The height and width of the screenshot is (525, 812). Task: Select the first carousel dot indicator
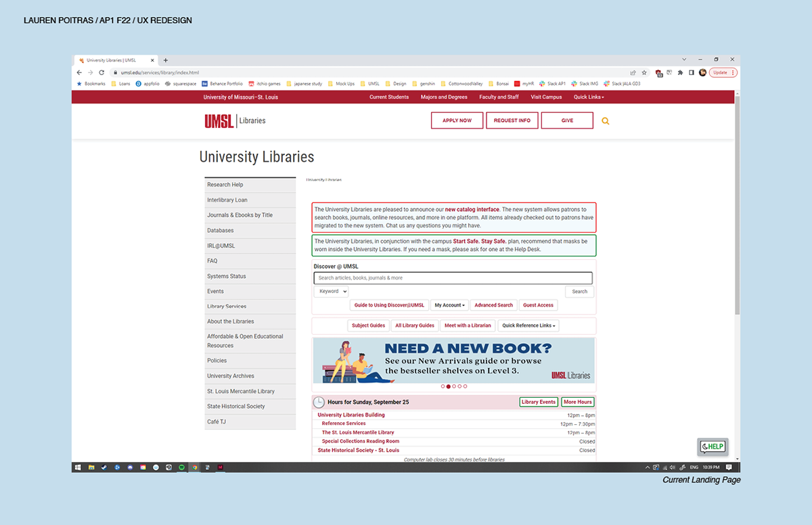443,386
